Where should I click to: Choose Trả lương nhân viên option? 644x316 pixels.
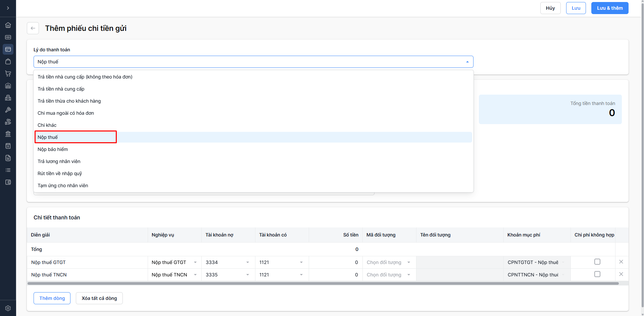click(59, 161)
